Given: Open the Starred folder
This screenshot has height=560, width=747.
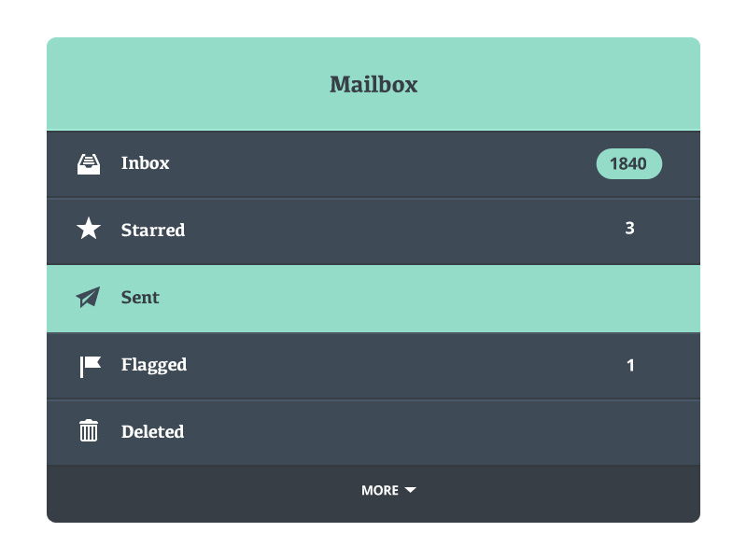Looking at the screenshot, I should tap(373, 230).
